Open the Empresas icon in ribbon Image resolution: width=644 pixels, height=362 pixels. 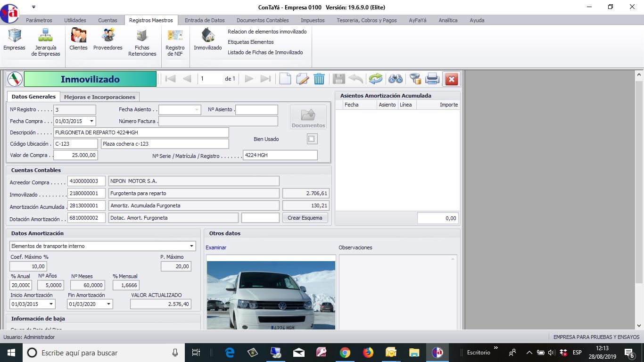coord(14,40)
